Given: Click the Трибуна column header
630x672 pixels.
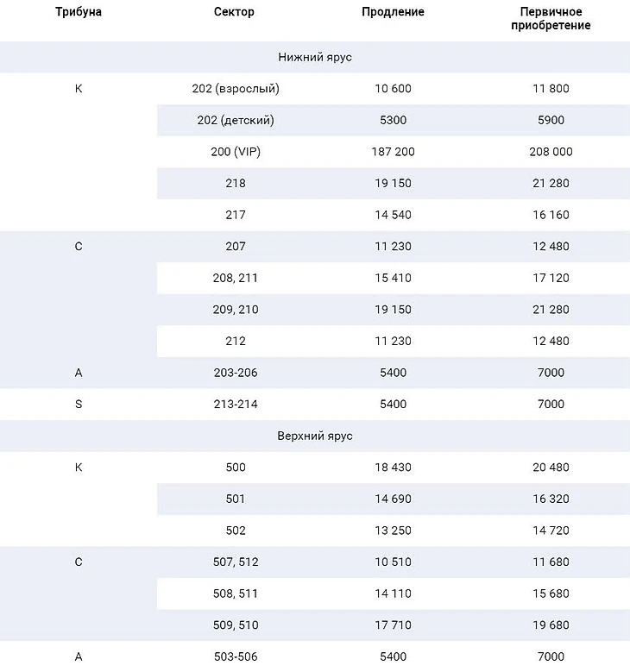Looking at the screenshot, I should pos(79,12).
